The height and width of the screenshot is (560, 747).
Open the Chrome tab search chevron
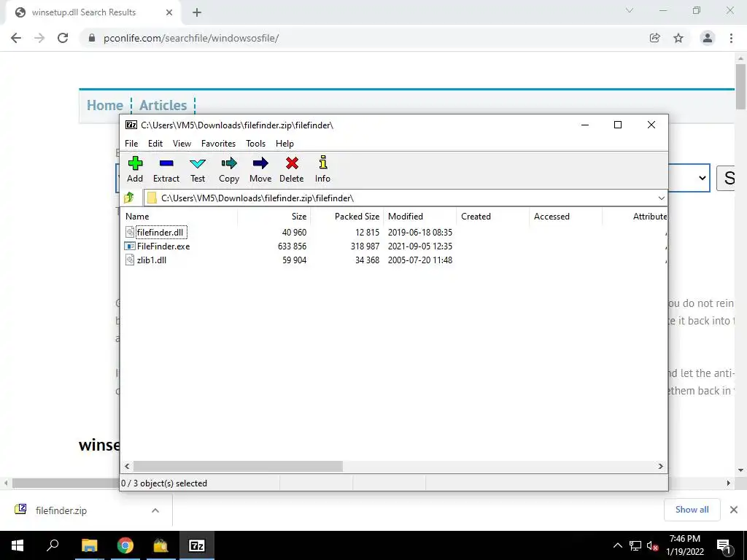(630, 10)
